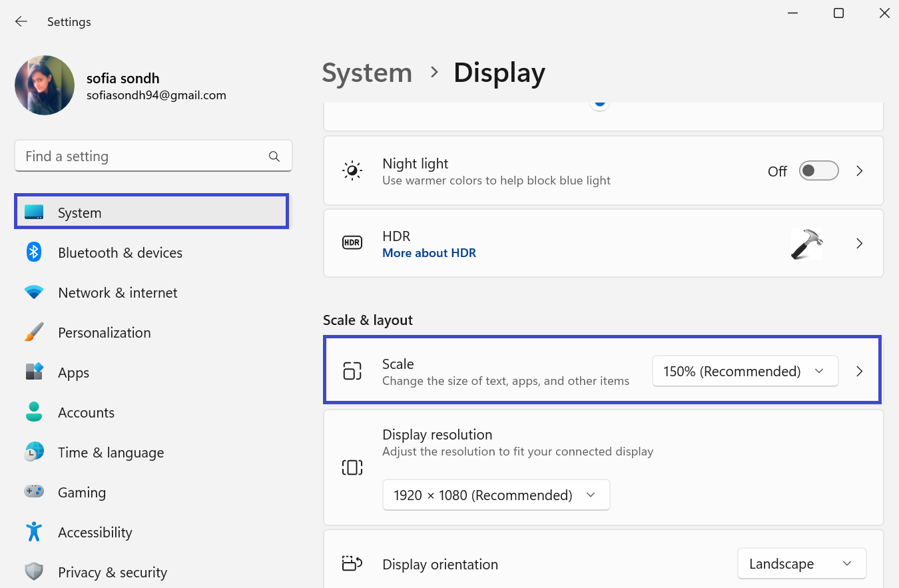Open custom Scale settings chevron
This screenshot has width=899, height=588.
tap(860, 372)
